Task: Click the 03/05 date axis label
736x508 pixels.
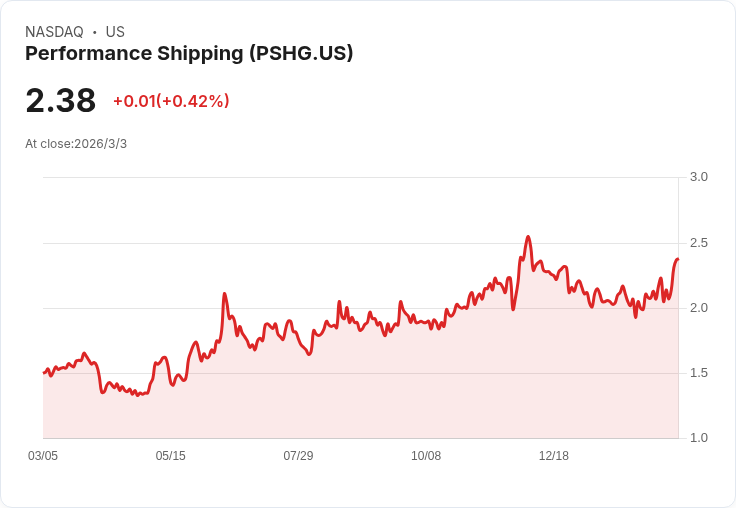Action: pos(43,456)
